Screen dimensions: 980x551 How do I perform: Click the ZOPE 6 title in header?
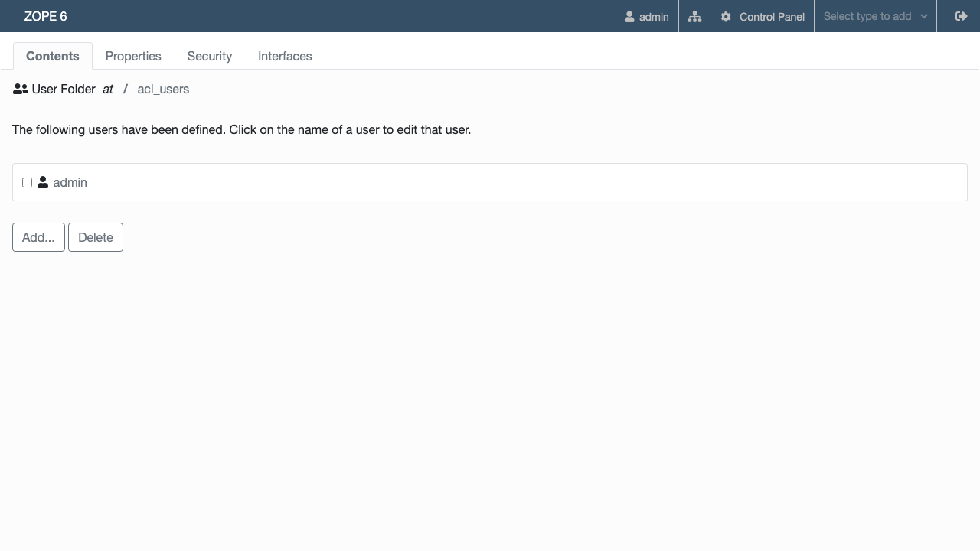click(x=45, y=16)
